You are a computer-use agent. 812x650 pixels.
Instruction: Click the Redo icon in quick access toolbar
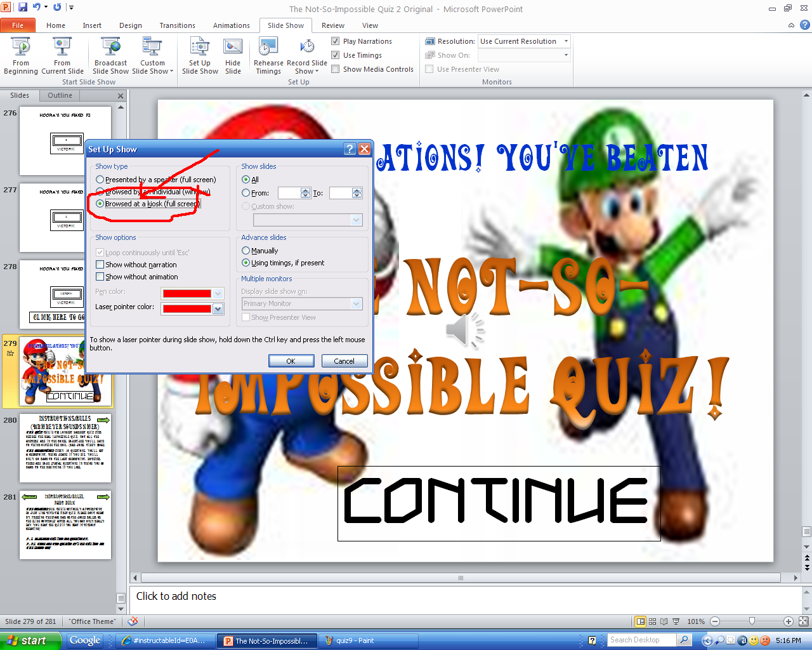57,8
